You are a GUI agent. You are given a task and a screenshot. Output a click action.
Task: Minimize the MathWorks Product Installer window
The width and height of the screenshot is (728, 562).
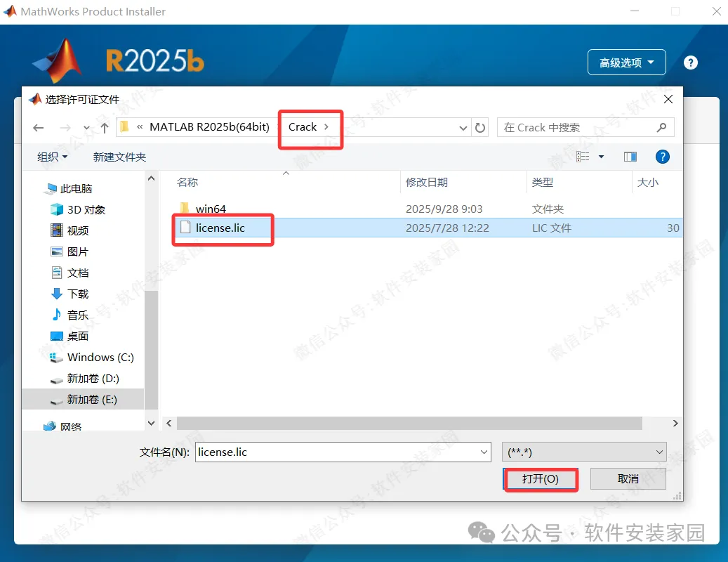[x=635, y=11]
